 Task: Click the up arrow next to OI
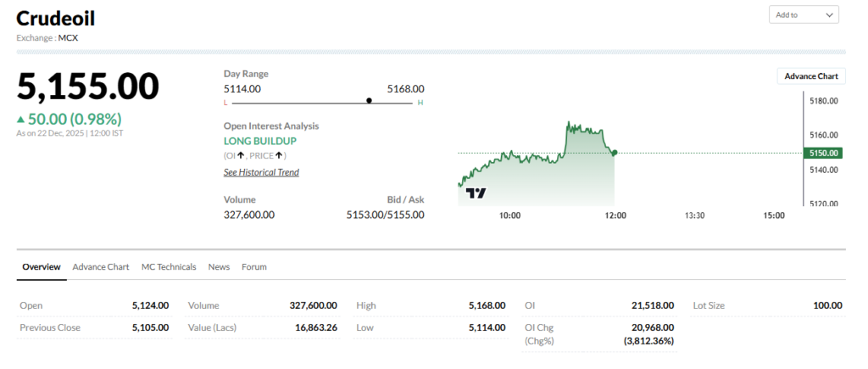pos(242,156)
